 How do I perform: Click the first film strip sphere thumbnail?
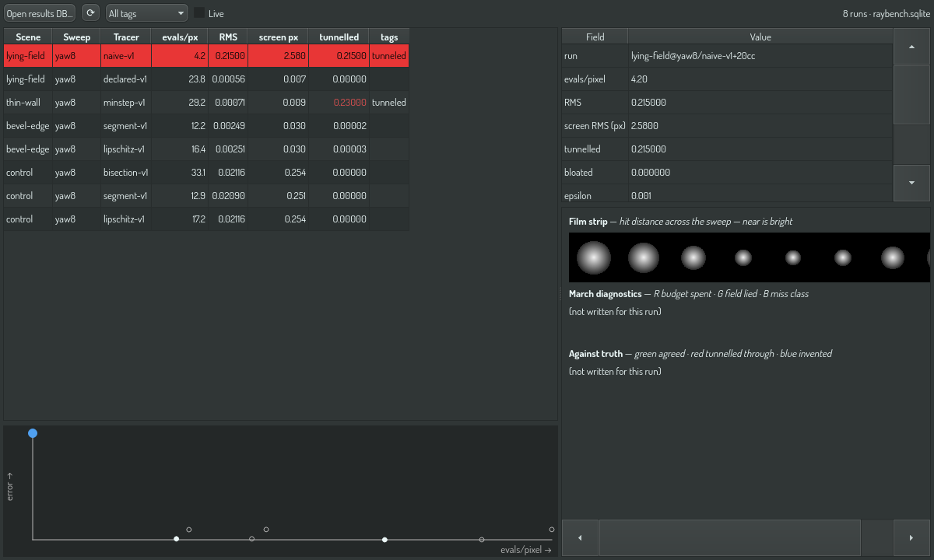click(x=594, y=257)
